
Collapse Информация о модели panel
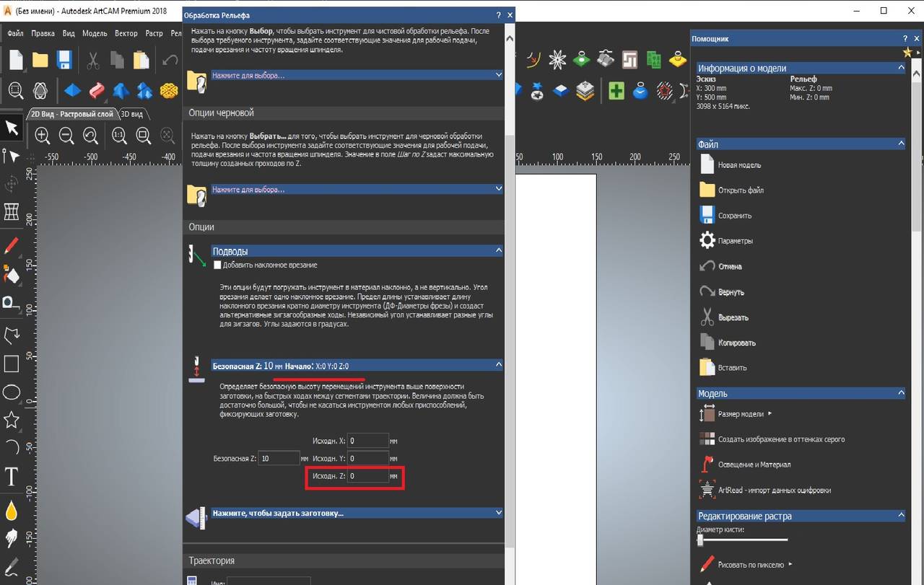click(x=901, y=68)
